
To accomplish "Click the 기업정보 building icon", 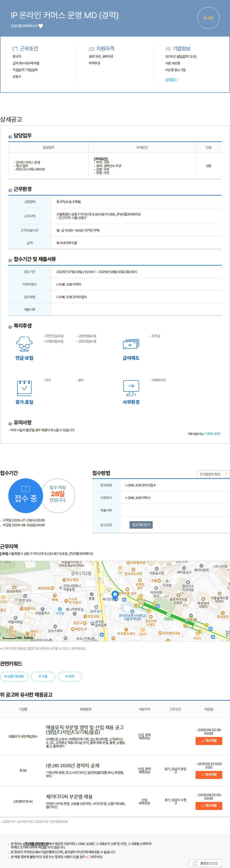I will point(168,49).
